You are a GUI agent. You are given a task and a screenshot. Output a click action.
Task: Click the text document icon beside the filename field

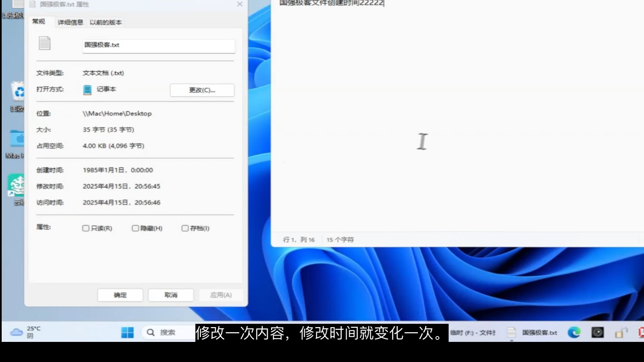pyautogui.click(x=45, y=43)
